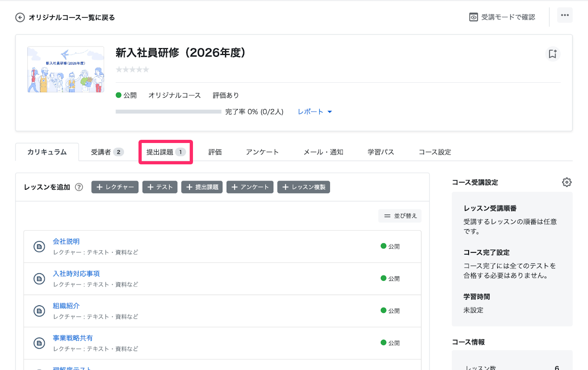Open the 入社時対応事項 lesson link
The width and height of the screenshot is (588, 370).
tap(76, 274)
